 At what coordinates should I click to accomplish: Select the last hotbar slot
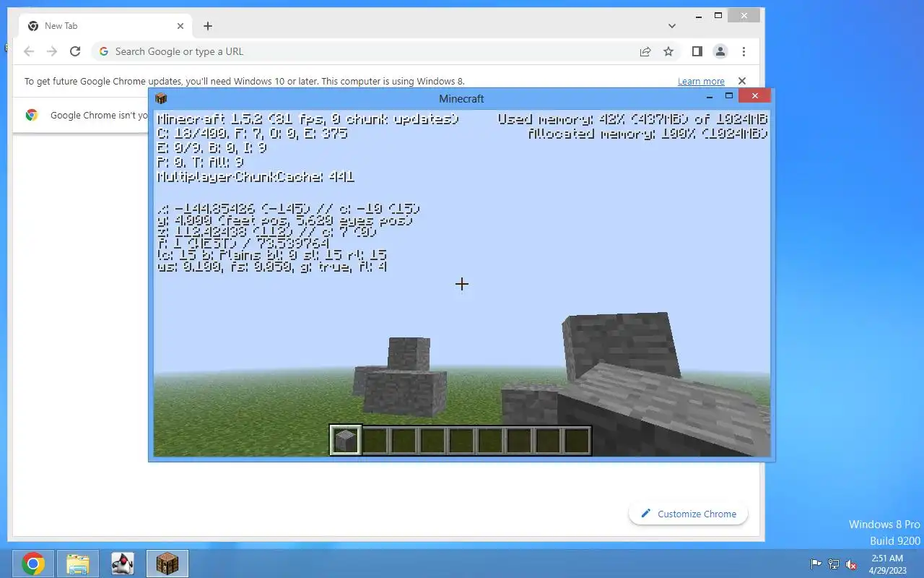[x=576, y=440]
